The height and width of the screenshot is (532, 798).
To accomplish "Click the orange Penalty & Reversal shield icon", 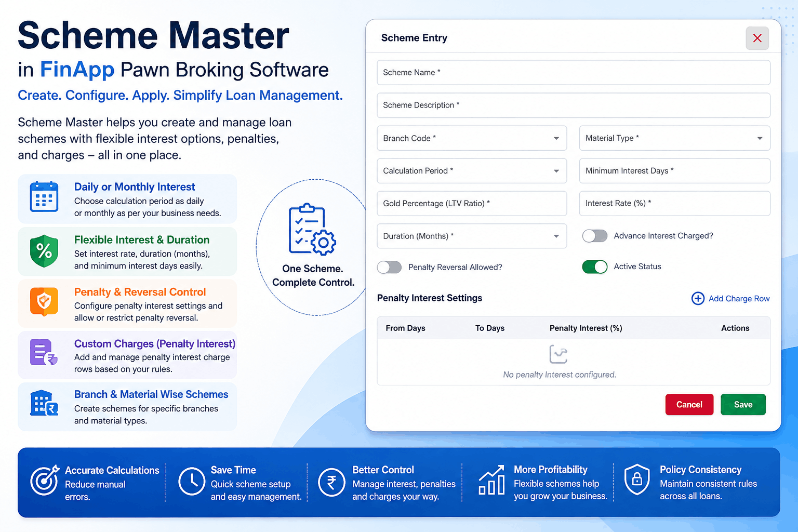I will pyautogui.click(x=44, y=302).
